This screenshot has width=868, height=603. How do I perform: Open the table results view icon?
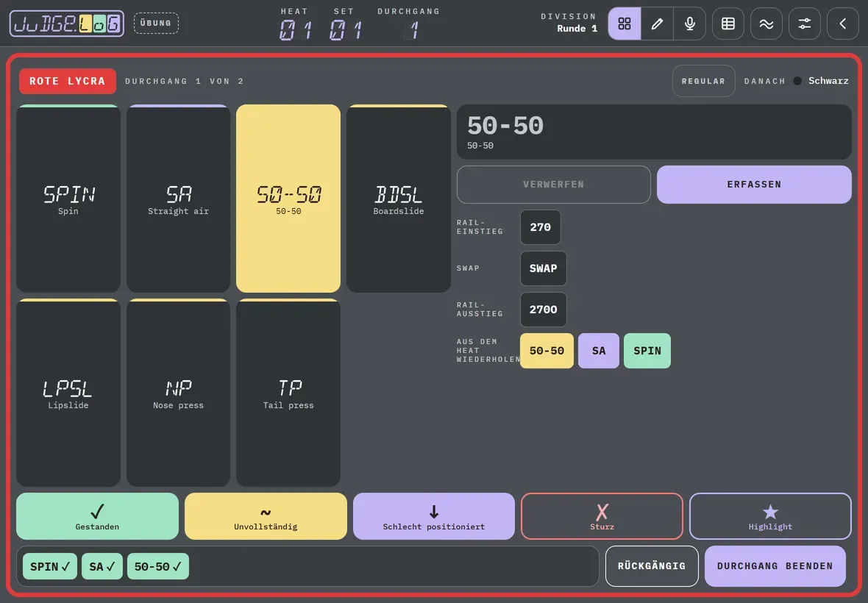tap(728, 24)
